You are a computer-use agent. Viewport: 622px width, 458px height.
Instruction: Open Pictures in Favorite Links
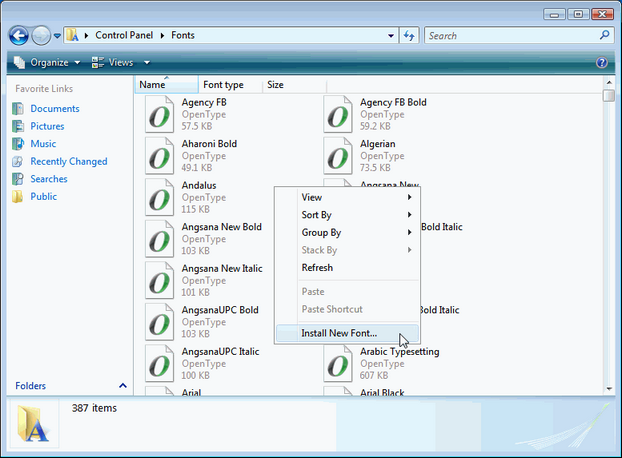pos(47,126)
